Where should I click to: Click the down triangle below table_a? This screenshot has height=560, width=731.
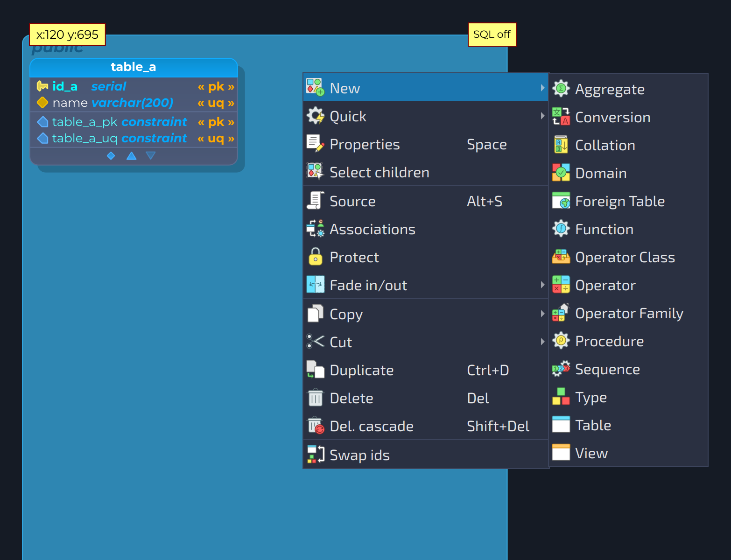click(x=150, y=156)
